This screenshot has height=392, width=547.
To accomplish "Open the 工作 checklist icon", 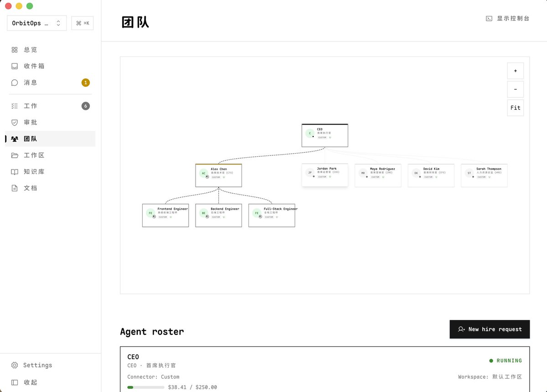I will click(x=15, y=106).
